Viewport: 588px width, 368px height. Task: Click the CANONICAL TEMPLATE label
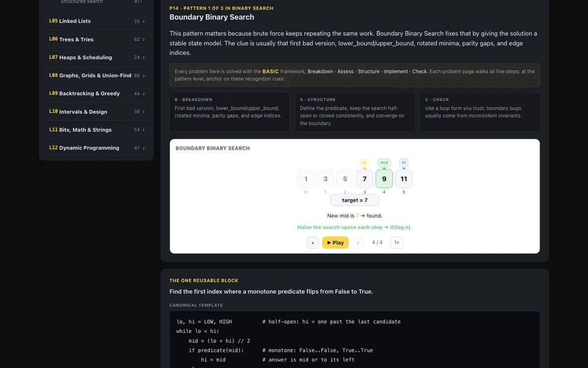(x=196, y=305)
